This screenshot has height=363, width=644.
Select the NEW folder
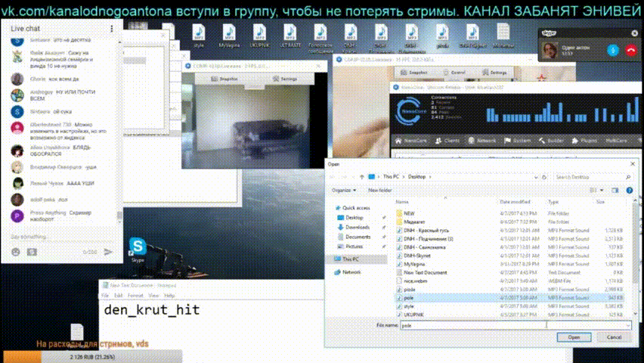409,213
